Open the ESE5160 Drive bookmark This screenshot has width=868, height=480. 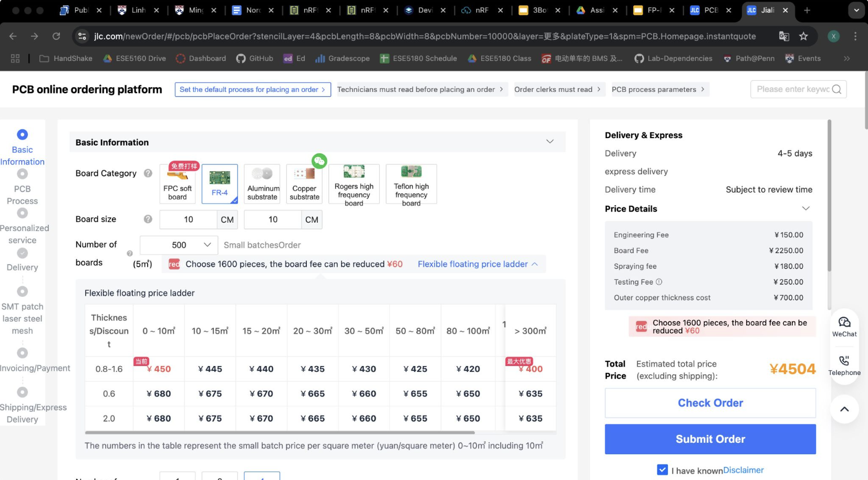[135, 58]
